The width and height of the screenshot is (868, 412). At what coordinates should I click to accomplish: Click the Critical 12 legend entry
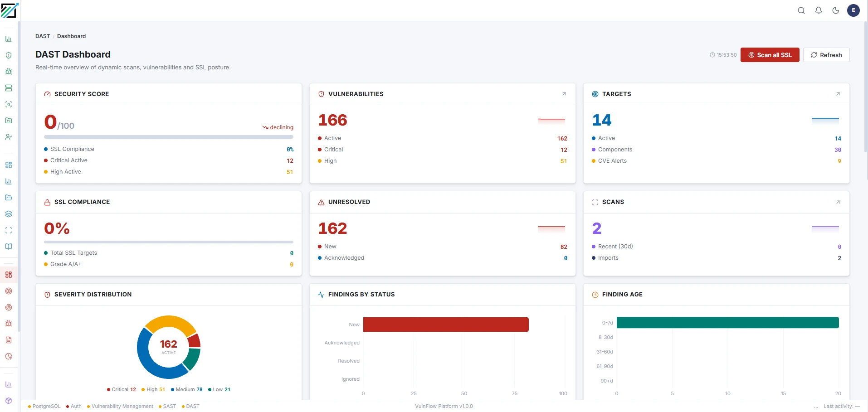122,389
